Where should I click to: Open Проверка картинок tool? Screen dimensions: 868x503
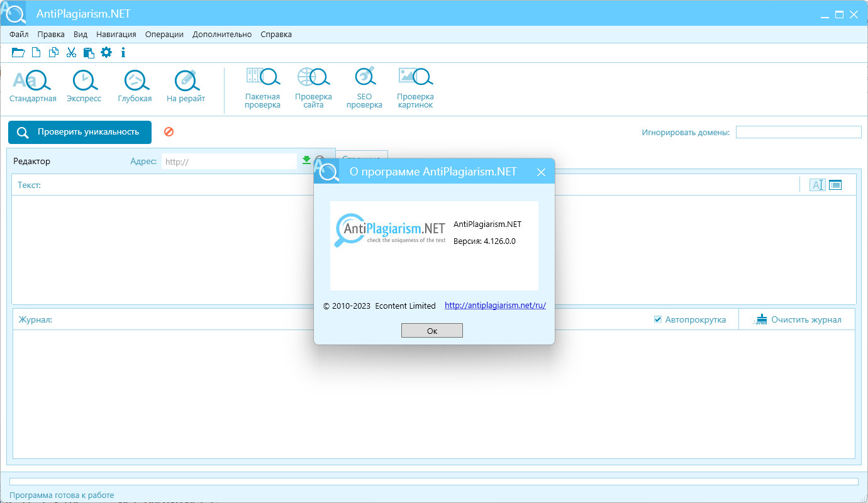(415, 88)
